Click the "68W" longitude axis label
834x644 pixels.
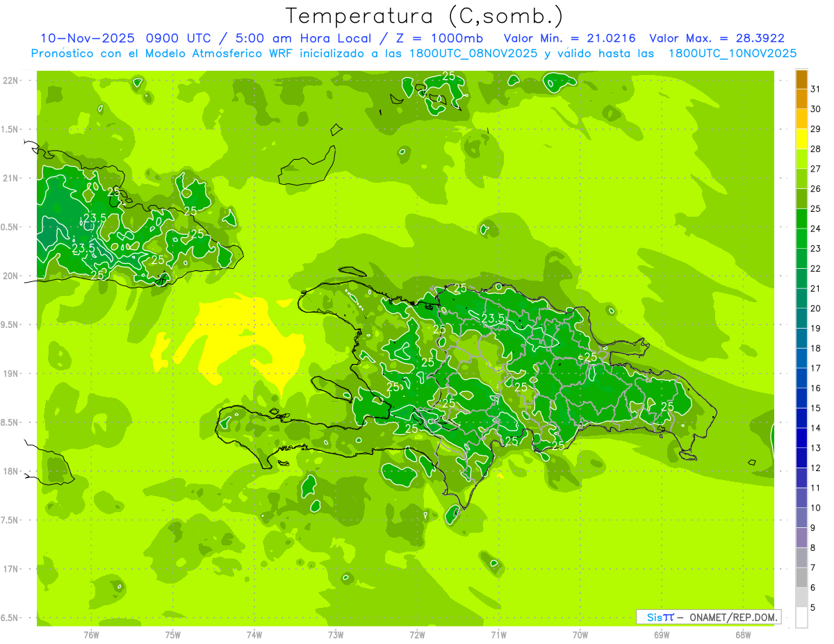(x=743, y=634)
